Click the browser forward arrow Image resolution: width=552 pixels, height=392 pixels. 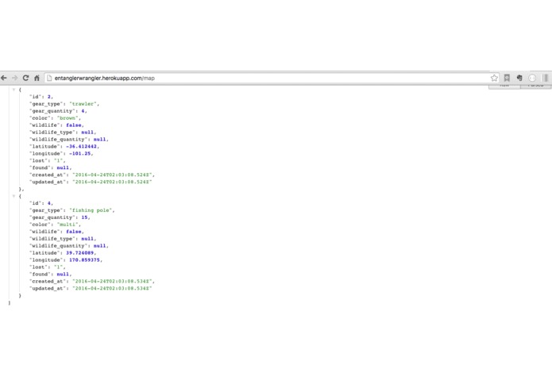coord(15,78)
